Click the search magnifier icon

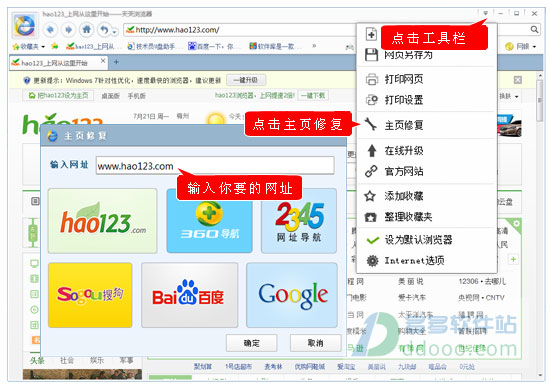point(534,29)
